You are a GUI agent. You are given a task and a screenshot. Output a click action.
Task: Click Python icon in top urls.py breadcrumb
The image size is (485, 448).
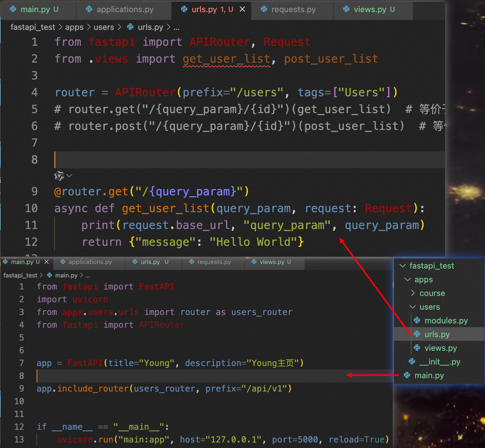pos(131,27)
